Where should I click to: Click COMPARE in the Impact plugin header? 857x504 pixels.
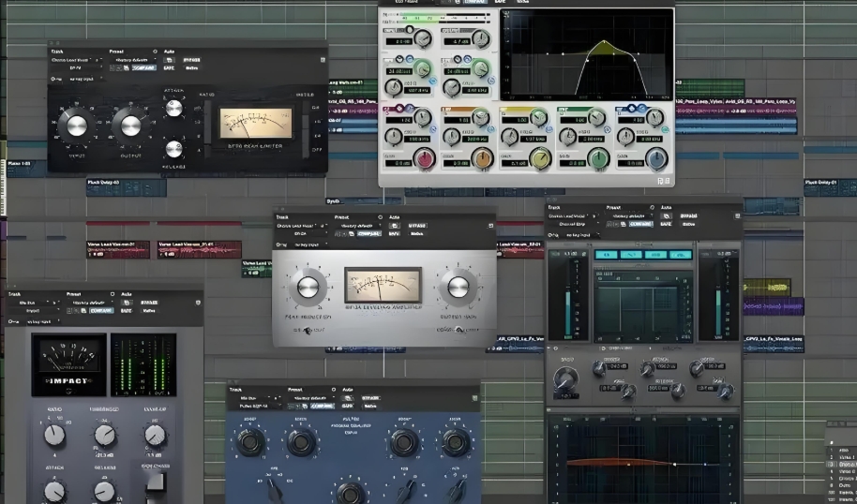click(x=101, y=311)
